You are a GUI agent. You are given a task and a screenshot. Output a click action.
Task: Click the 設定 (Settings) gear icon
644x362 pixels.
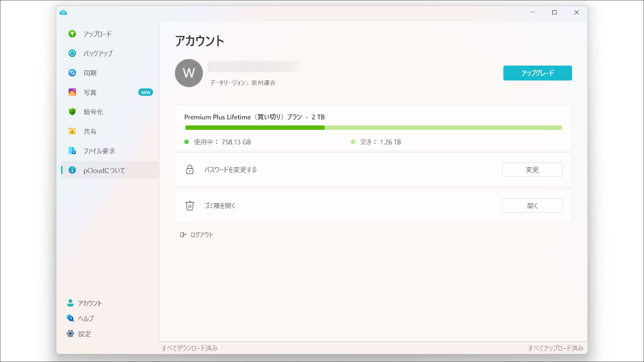click(x=70, y=334)
